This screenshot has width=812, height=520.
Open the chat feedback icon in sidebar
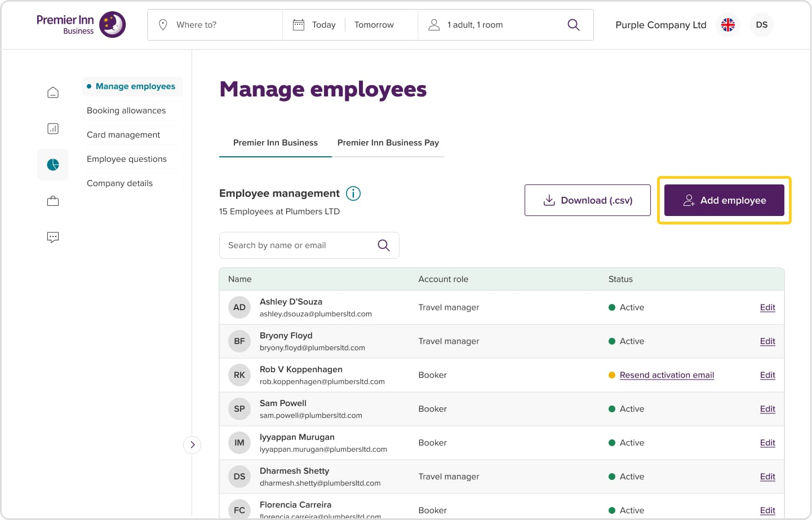[x=53, y=237]
